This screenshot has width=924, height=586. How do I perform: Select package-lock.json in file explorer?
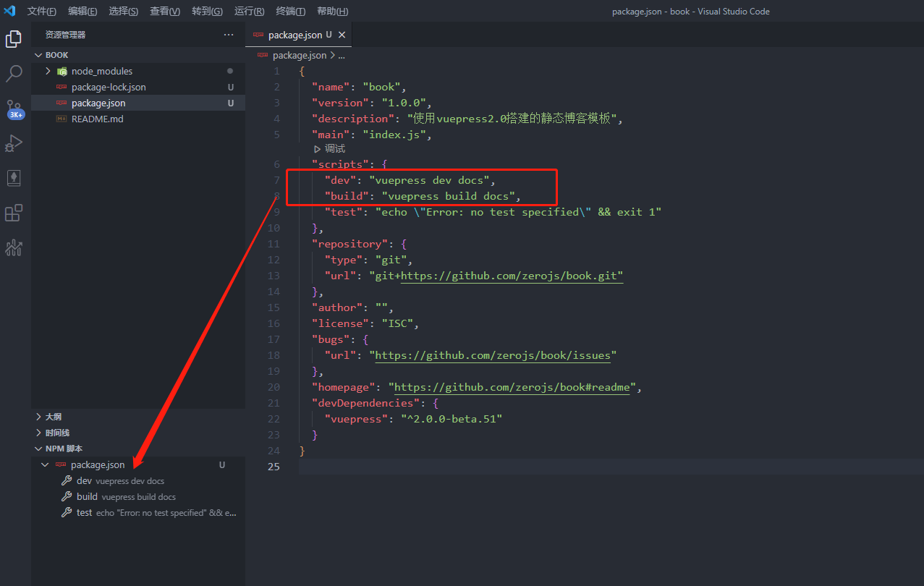[138, 88]
